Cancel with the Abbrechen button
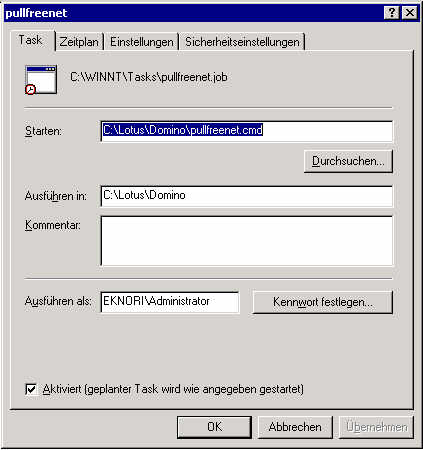 (295, 427)
